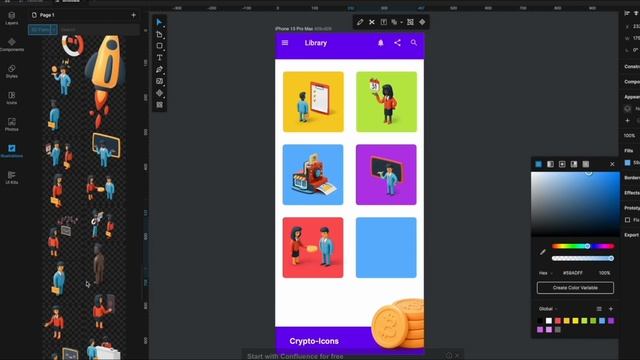Switch the swatches to list view
640x360 pixels.
pyautogui.click(x=599, y=309)
